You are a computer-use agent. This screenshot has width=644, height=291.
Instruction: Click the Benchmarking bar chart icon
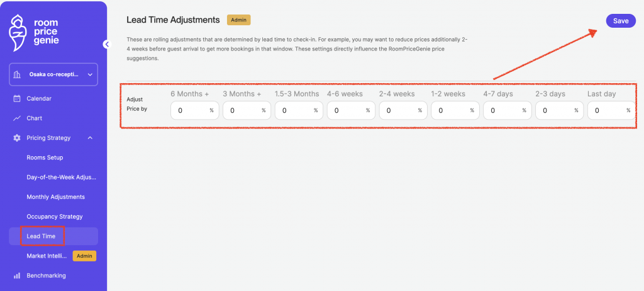(17, 275)
